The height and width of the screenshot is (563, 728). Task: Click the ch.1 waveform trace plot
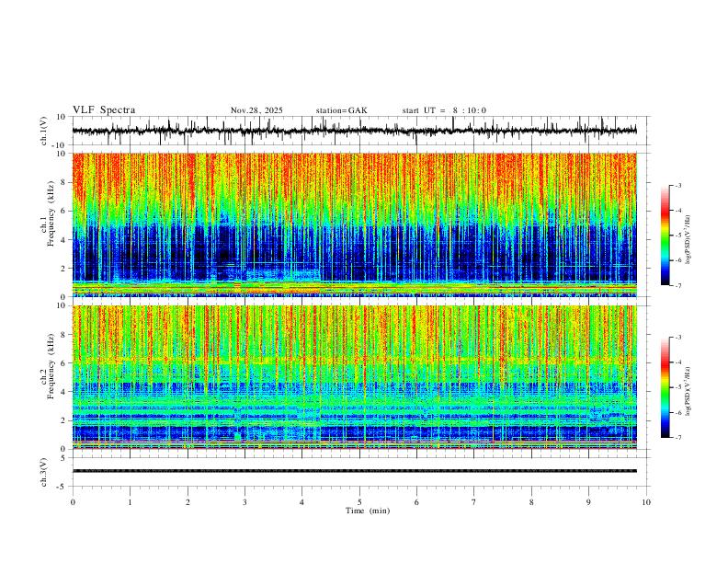coord(354,131)
